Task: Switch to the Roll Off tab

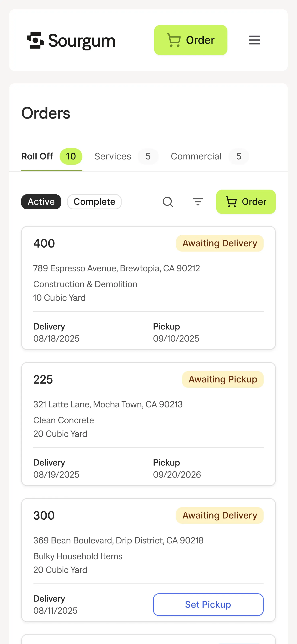Action: point(37,156)
